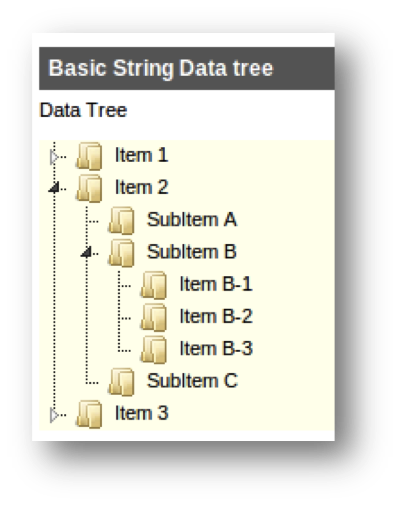Click the folder icon beside Item 1
Image resolution: width=399 pixels, height=506 pixels.
click(x=89, y=156)
